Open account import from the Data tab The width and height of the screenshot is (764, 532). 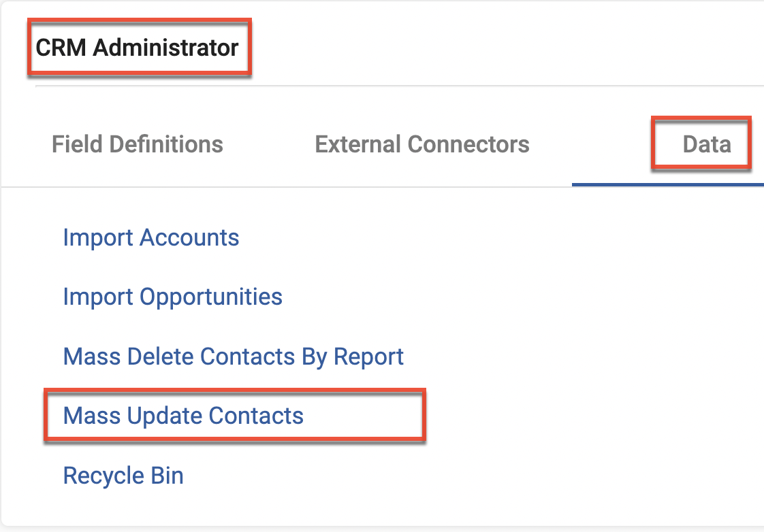click(150, 237)
